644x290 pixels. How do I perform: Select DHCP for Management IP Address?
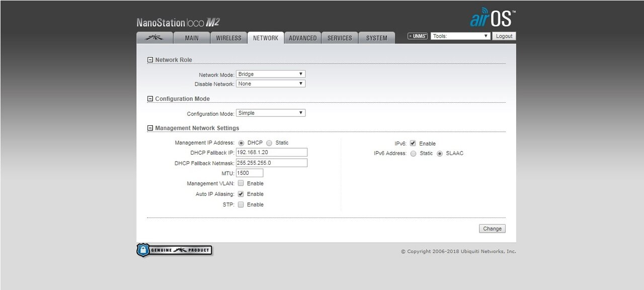coord(241,143)
